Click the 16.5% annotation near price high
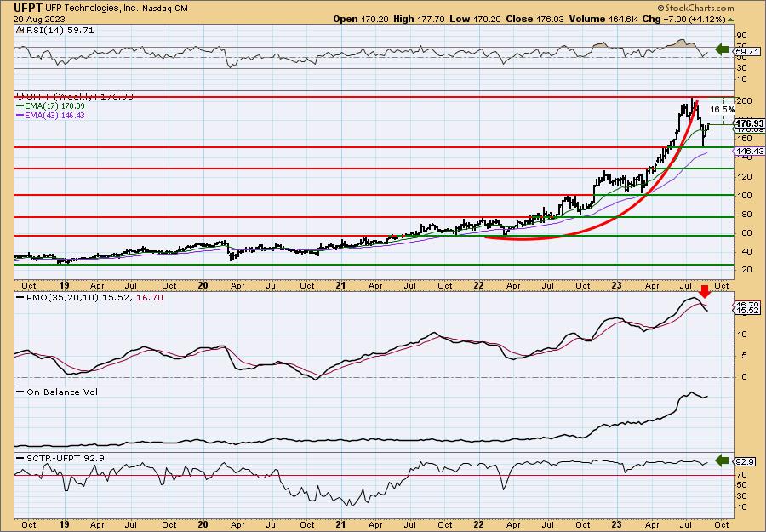Image resolution: width=766 pixels, height=532 pixels. tap(723, 110)
